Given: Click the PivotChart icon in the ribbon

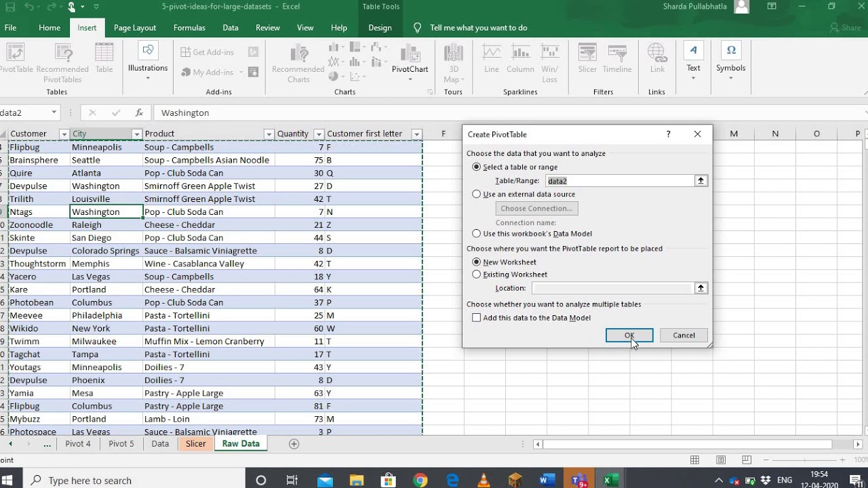Looking at the screenshot, I should (410, 54).
